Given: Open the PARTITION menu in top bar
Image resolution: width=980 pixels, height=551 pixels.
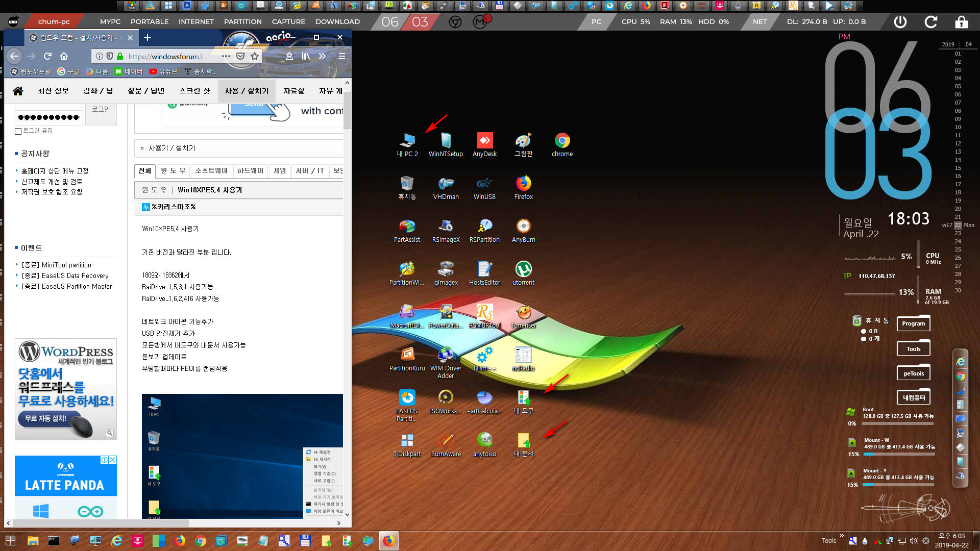Looking at the screenshot, I should [243, 22].
